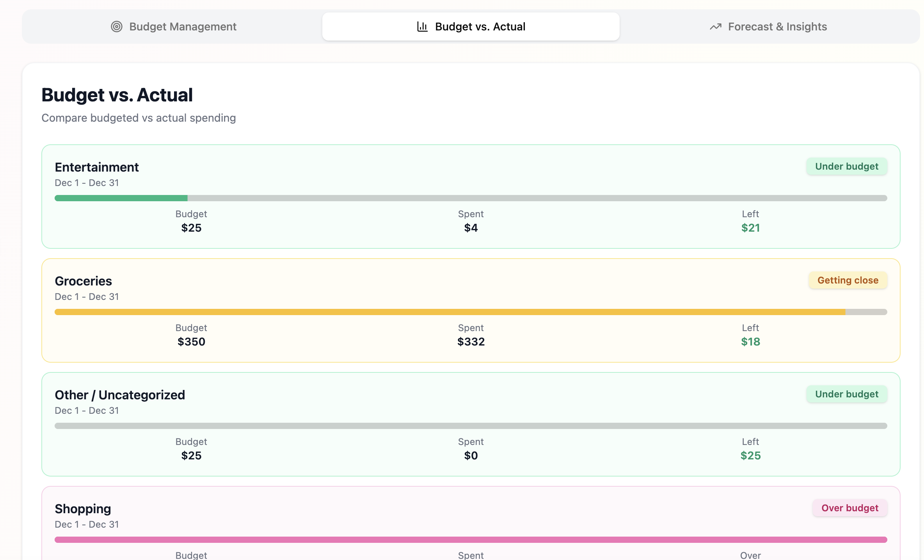The height and width of the screenshot is (560, 924).
Task: Click the Getting close badge for Groceries
Action: (x=848, y=280)
